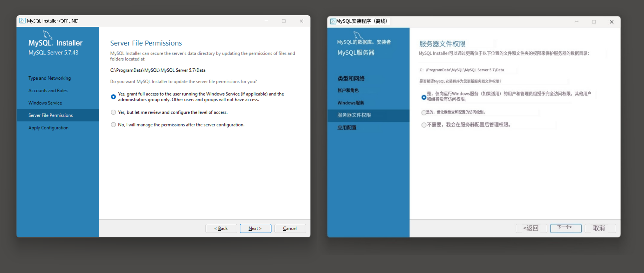Image resolution: width=644 pixels, height=273 pixels.
Task: Close the MySQL Installer (OFFLINE) window
Action: point(301,21)
